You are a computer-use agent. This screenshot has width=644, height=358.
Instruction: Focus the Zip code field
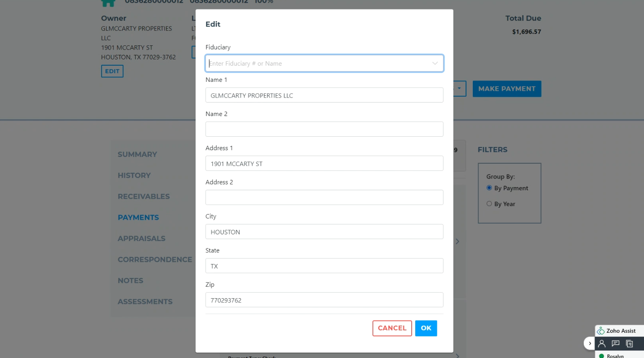[x=324, y=300]
